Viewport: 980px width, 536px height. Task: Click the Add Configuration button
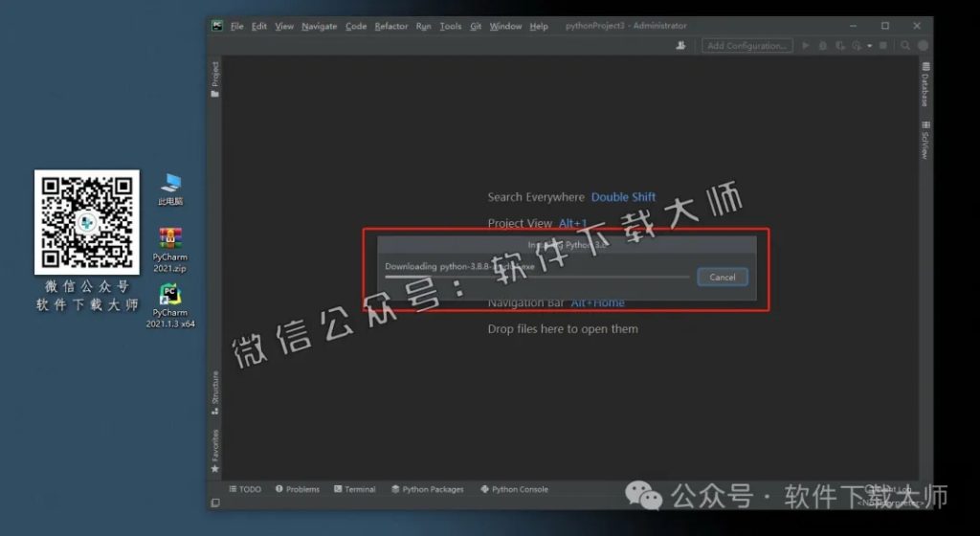pos(746,46)
